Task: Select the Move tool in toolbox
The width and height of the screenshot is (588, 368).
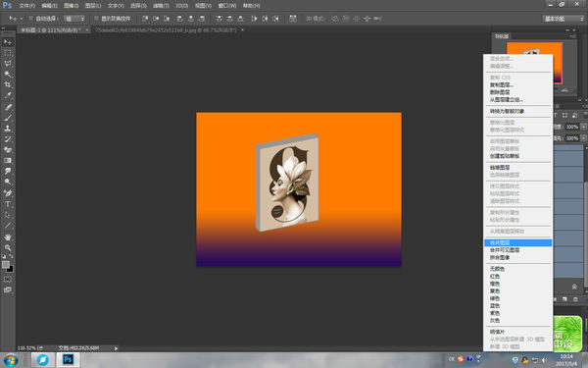Action: tap(8, 42)
